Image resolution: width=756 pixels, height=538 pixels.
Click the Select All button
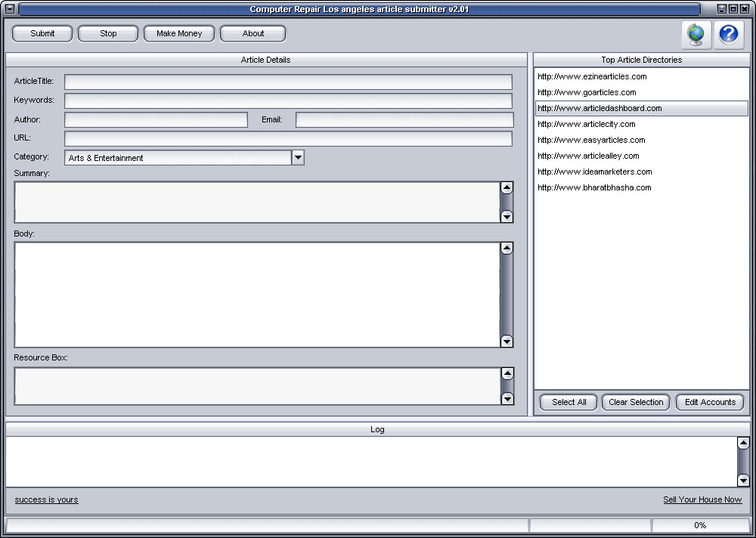pyautogui.click(x=569, y=402)
